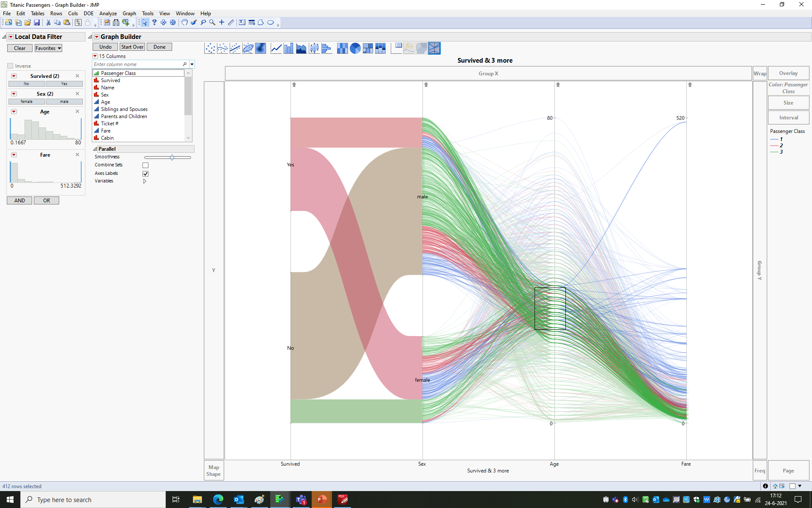This screenshot has height=508, width=812.
Task: Choose the Lasso selection tool
Action: pyautogui.click(x=203, y=22)
